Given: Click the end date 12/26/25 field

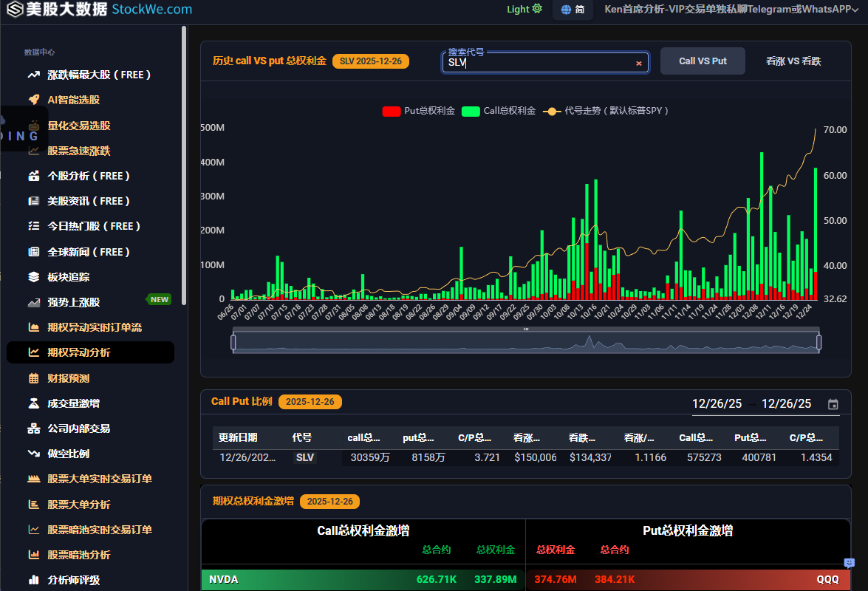Looking at the screenshot, I should (x=786, y=404).
